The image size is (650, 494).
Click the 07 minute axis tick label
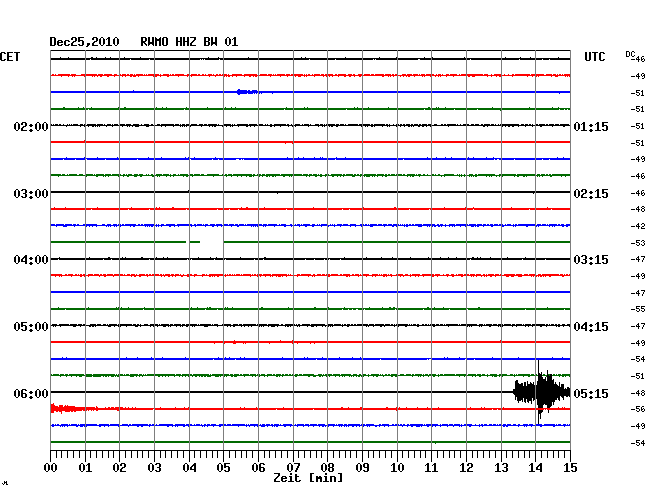[293, 468]
